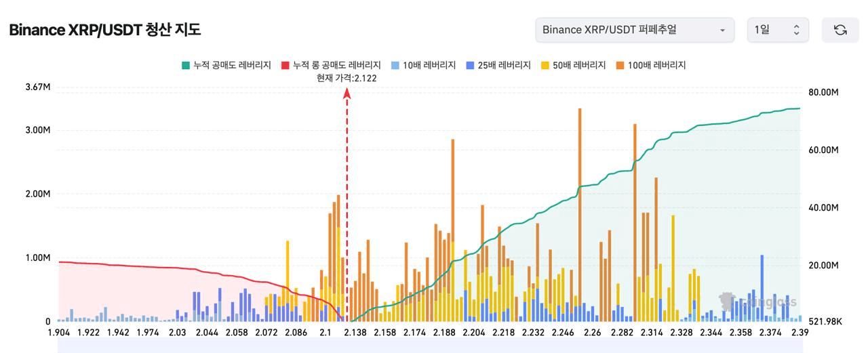The height and width of the screenshot is (353, 868).
Task: Open the 1일 time range selector
Action: coord(778,30)
